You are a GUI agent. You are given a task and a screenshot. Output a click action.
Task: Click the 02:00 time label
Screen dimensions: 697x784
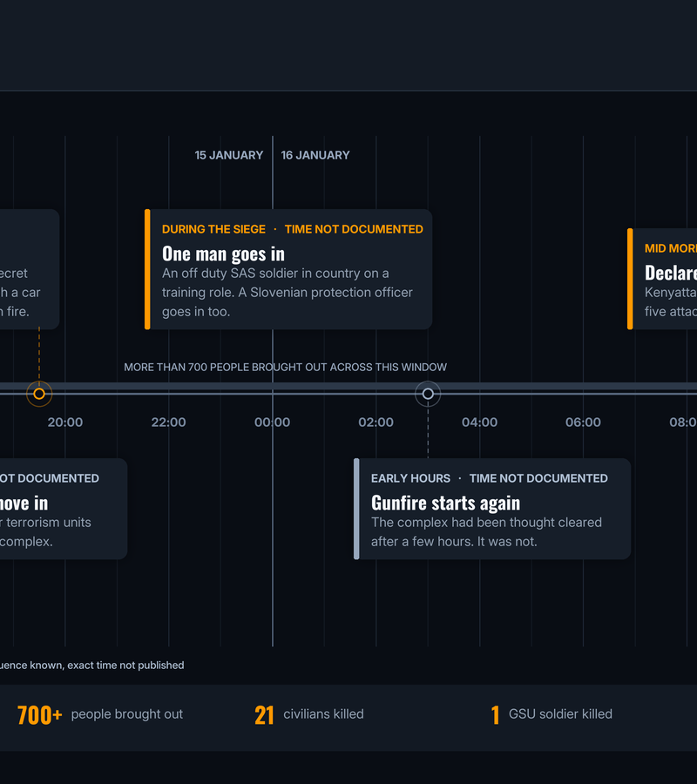tap(376, 422)
